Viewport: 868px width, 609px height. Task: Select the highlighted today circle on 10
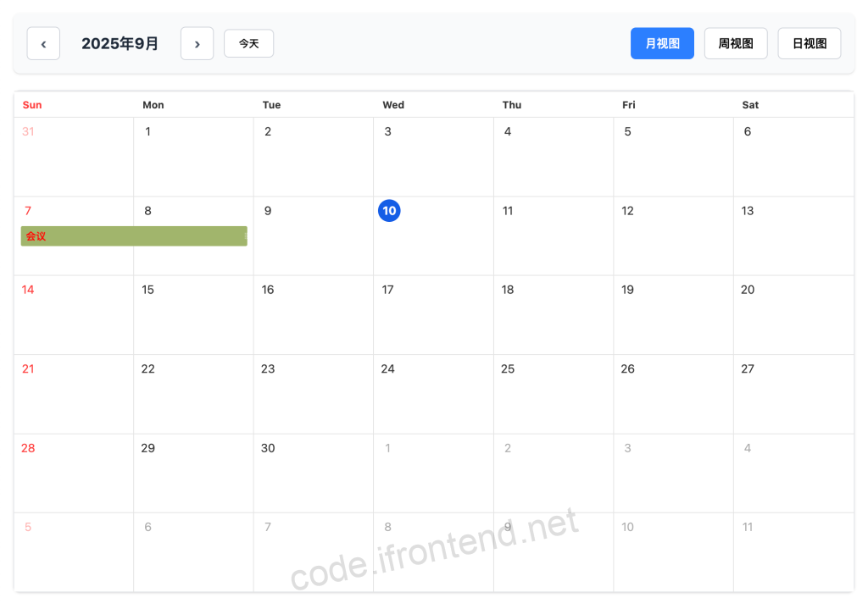[x=389, y=210]
